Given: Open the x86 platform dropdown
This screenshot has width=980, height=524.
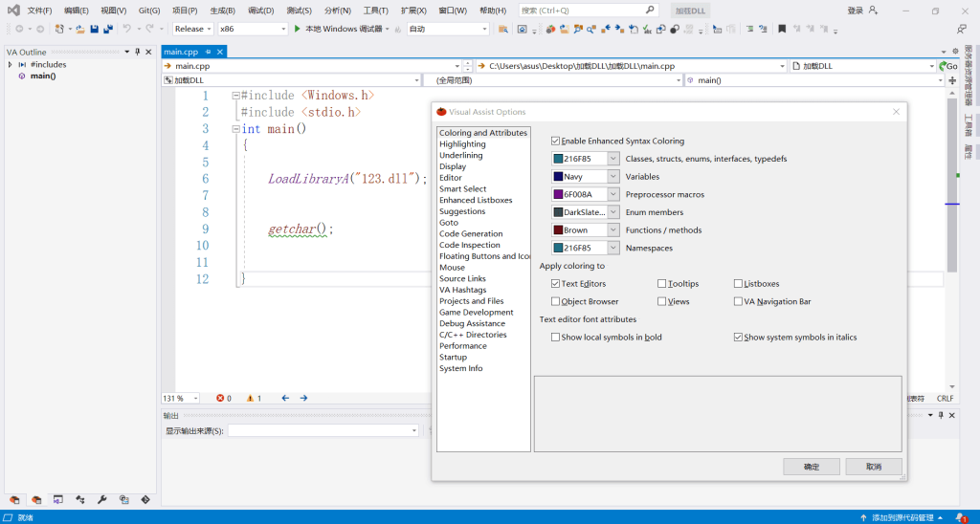Looking at the screenshot, I should pos(253,29).
